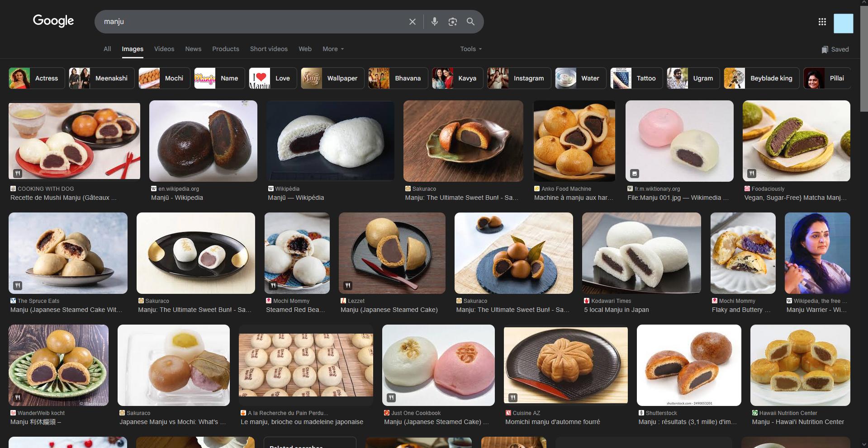868x448 pixels.
Task: Switch to the Videos tab
Action: [x=164, y=49]
